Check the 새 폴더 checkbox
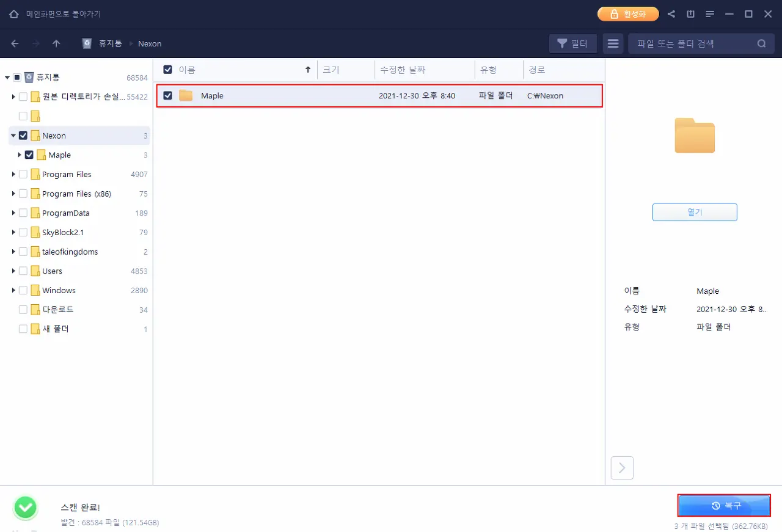This screenshot has width=782, height=532. pos(23,329)
